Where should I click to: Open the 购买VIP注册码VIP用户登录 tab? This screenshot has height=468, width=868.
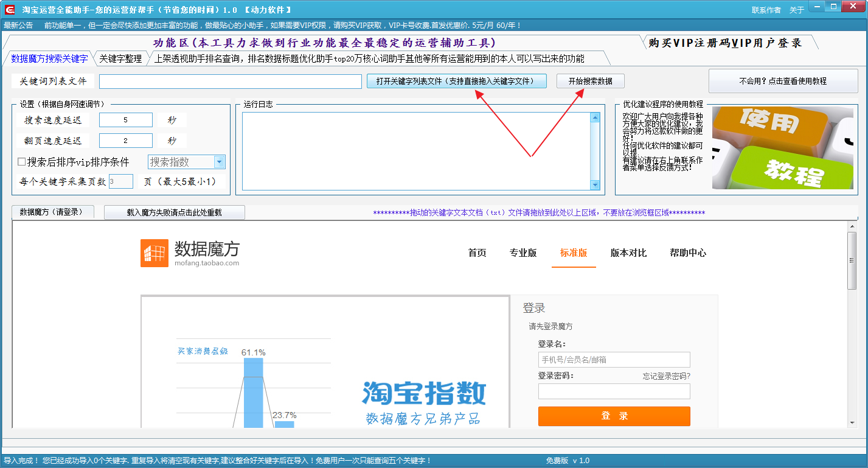pos(726,43)
